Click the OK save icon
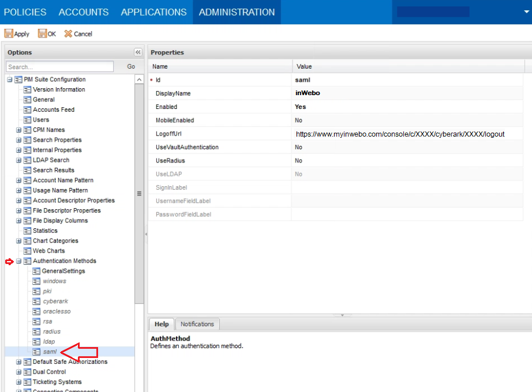The image size is (532, 392). (42, 33)
